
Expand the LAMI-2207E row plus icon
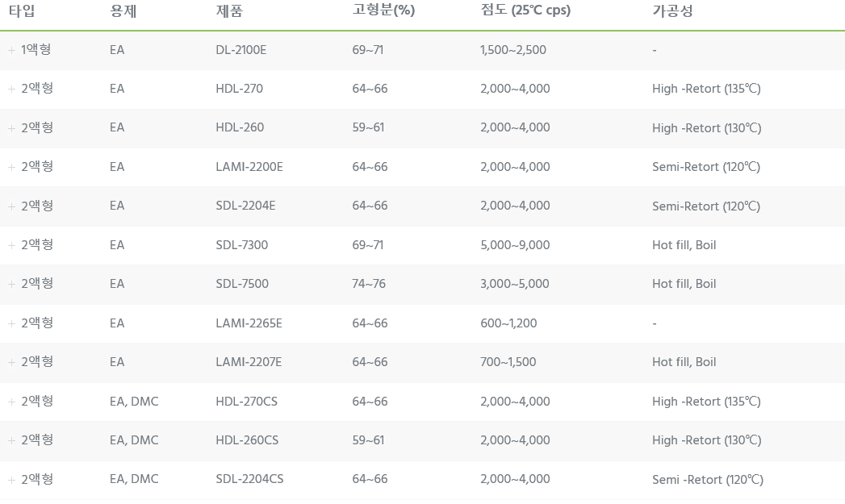pos(11,362)
